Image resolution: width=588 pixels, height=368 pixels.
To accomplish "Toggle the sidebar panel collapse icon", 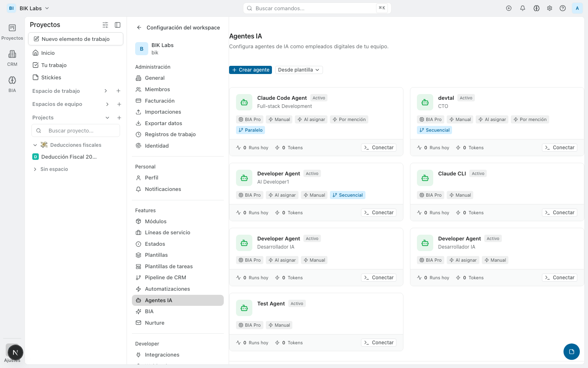I will tap(118, 25).
